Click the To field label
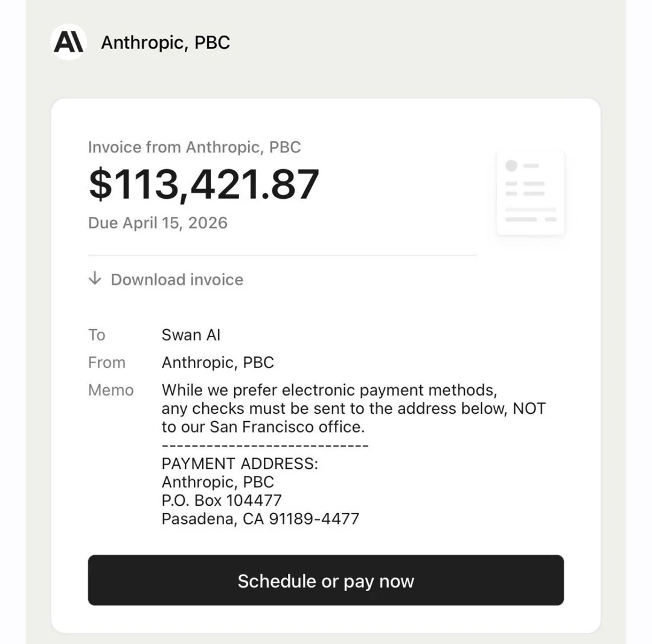This screenshot has height=644, width=652. click(x=97, y=335)
